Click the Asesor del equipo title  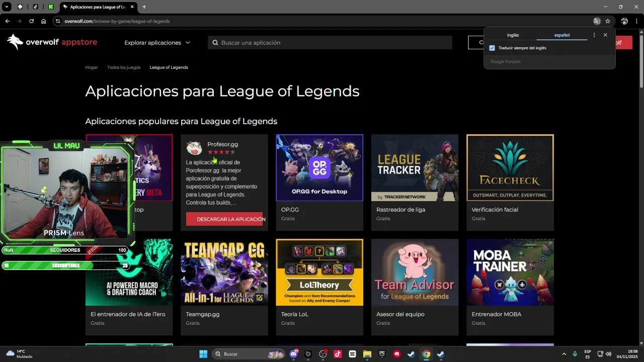[400, 314]
